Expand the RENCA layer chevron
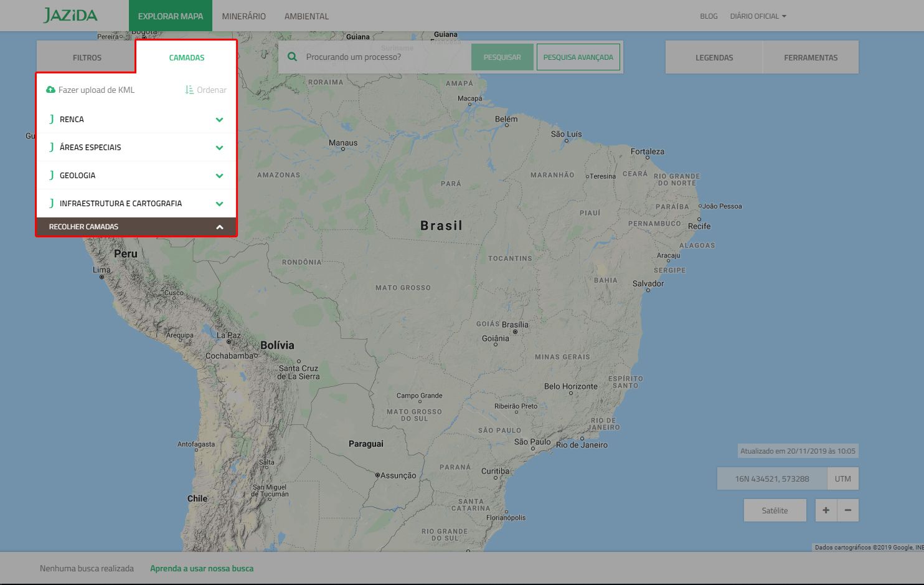 click(219, 120)
